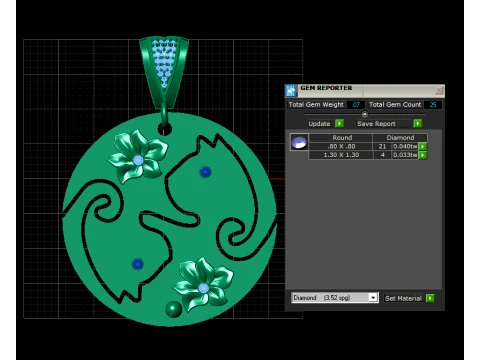The image size is (480, 360).
Task: Click the Total Gem Count value field
Action: pyautogui.click(x=433, y=105)
